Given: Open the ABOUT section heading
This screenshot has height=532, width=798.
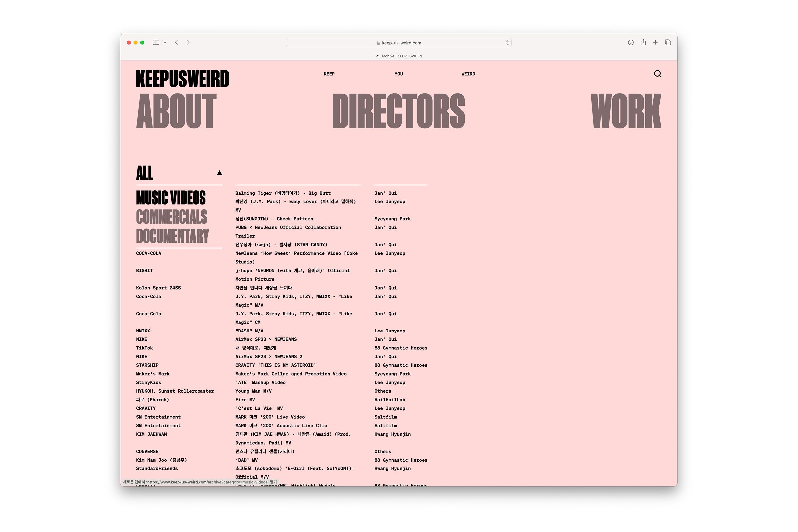Looking at the screenshot, I should 176,111.
